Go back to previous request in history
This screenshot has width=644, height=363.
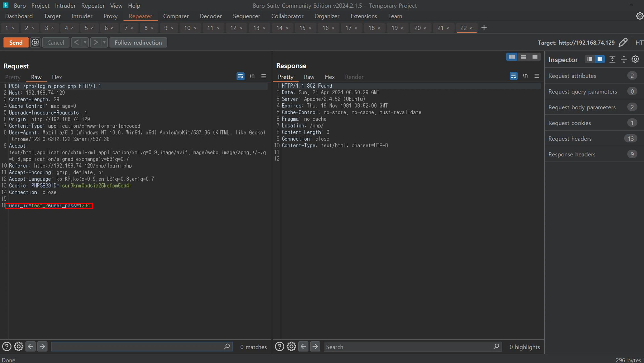click(x=76, y=42)
